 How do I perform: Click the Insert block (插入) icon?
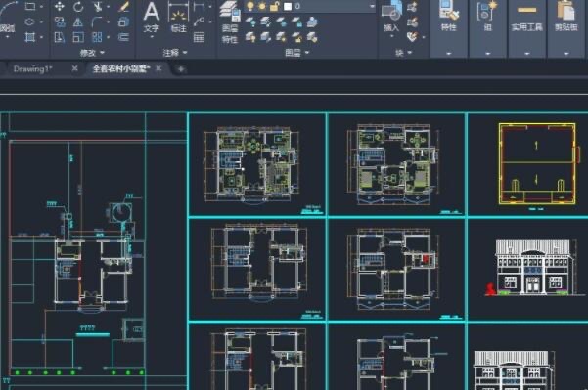pos(391,17)
